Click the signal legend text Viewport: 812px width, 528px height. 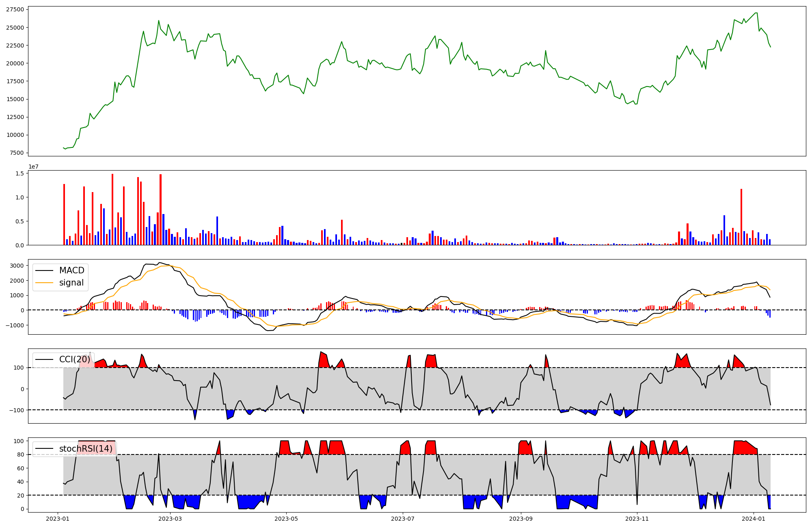tap(71, 283)
